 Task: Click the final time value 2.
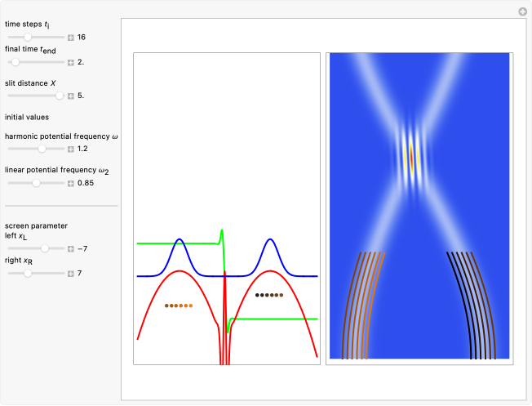click(81, 62)
